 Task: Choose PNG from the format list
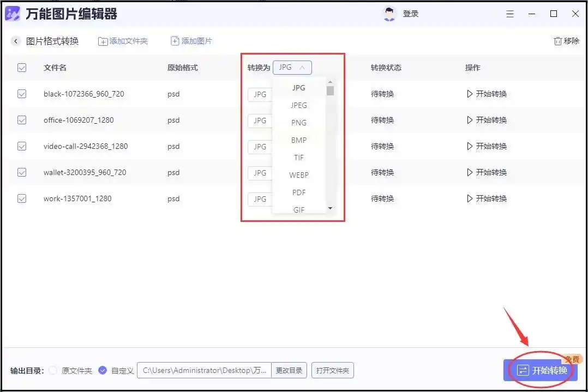pos(299,123)
